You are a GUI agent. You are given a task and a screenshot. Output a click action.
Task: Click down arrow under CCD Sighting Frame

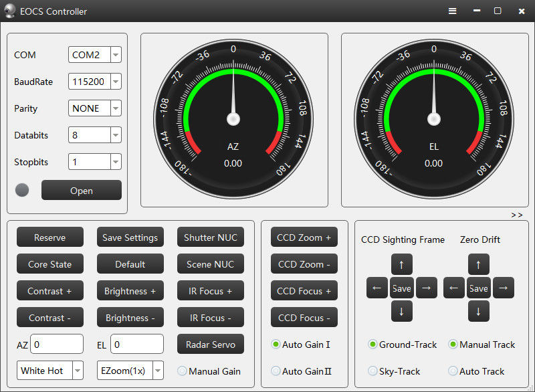(x=401, y=311)
